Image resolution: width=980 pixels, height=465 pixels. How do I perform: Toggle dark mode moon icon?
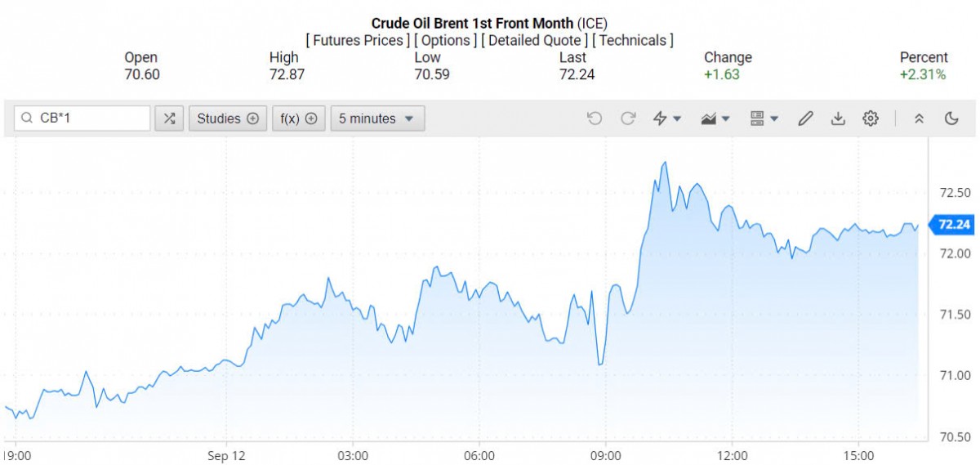951,118
